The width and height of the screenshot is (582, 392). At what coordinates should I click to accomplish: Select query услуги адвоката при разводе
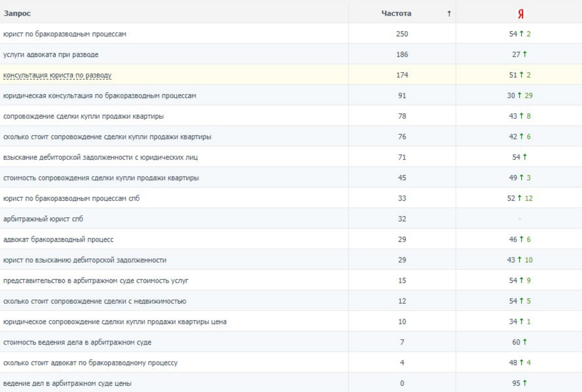tap(51, 55)
